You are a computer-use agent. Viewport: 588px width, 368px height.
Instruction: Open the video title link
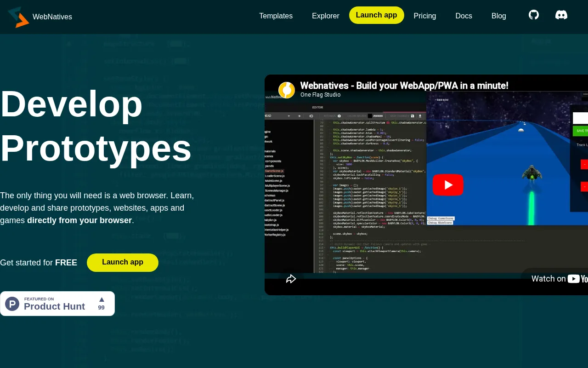tap(404, 86)
